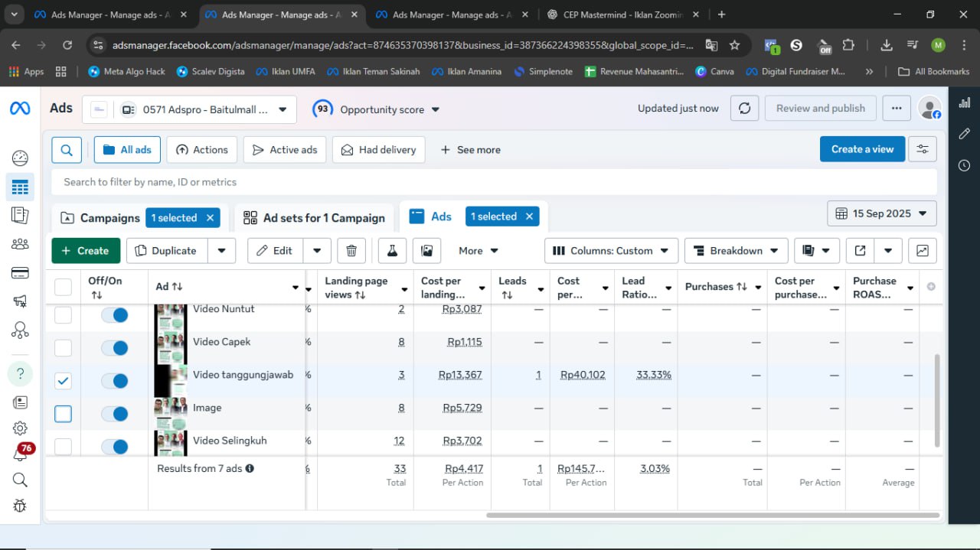Click the refresh data icon
980x550 pixels.
744,109
